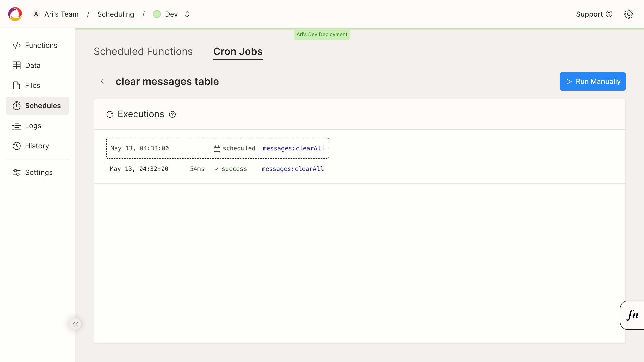The height and width of the screenshot is (362, 644).
Task: Collapse the sidebar navigation panel
Action: [x=75, y=324]
